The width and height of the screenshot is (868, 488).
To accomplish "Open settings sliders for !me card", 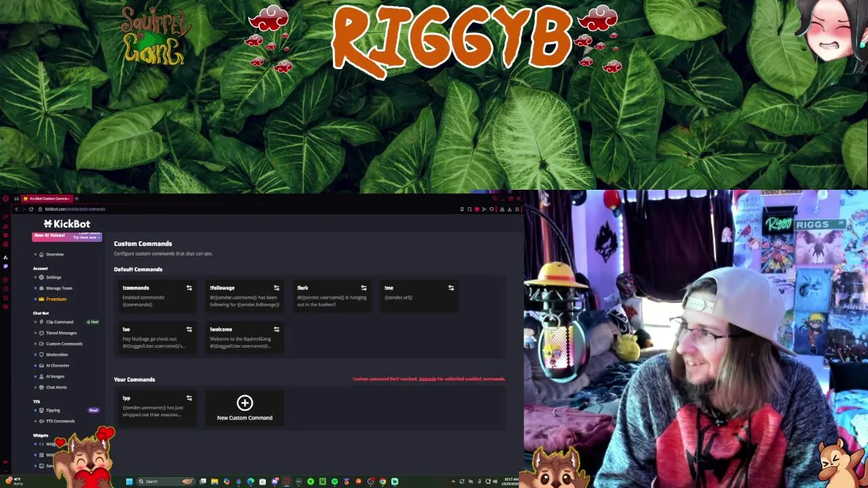I will click(x=451, y=288).
